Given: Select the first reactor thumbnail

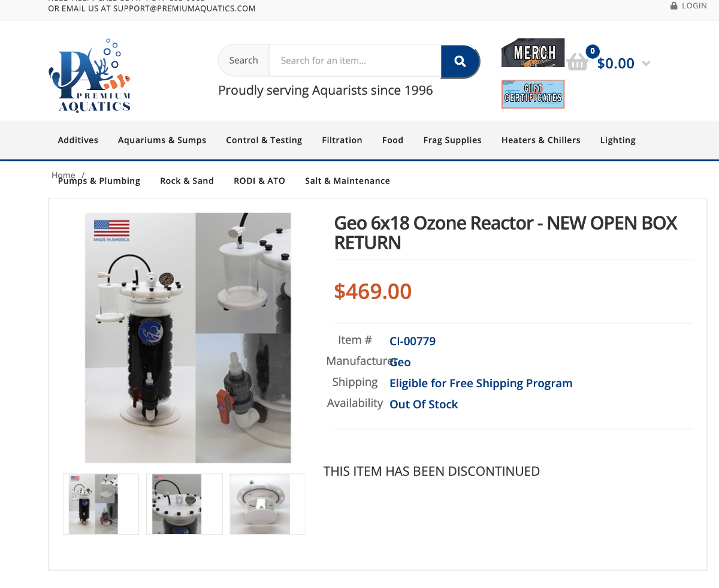Looking at the screenshot, I should pos(101,504).
